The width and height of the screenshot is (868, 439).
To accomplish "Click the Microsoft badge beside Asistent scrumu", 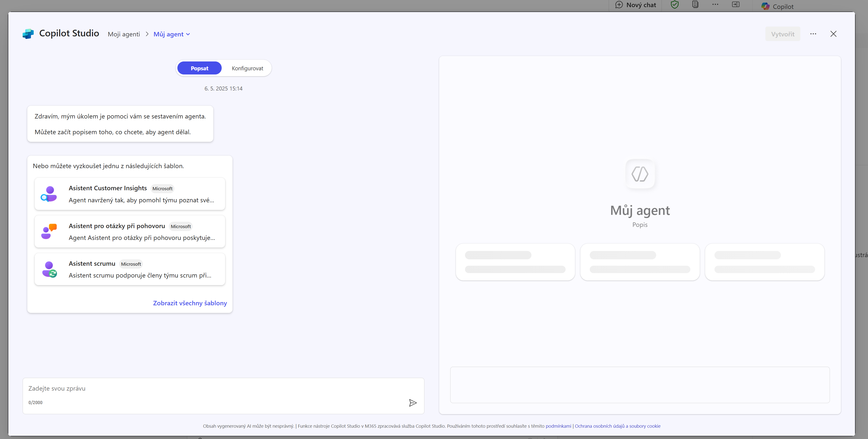I will coord(131,264).
